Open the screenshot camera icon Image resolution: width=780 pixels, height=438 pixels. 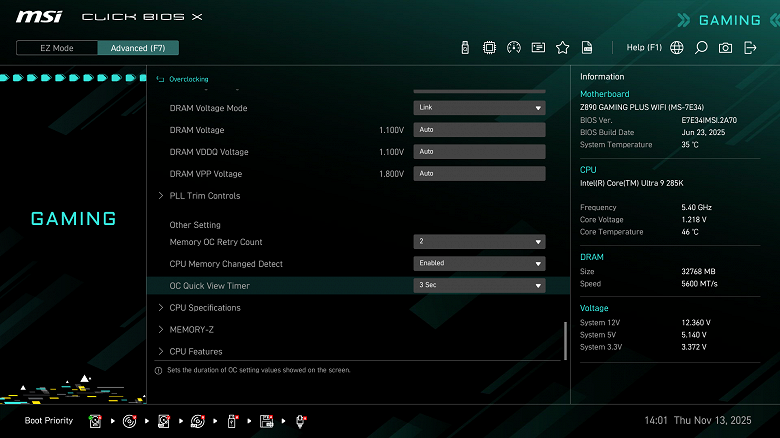pyautogui.click(x=725, y=48)
